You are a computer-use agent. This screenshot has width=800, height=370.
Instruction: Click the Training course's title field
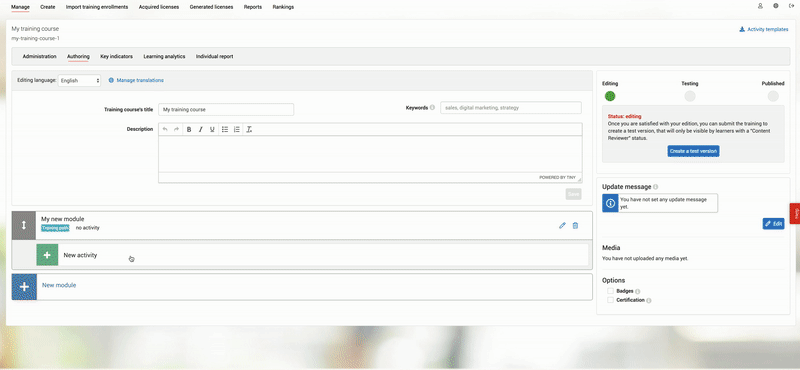click(226, 109)
